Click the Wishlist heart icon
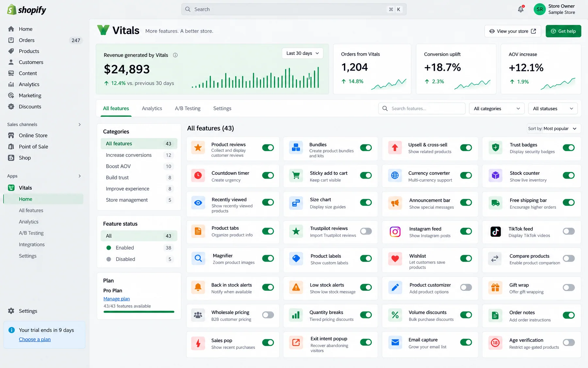Image resolution: width=588 pixels, height=368 pixels. click(395, 258)
